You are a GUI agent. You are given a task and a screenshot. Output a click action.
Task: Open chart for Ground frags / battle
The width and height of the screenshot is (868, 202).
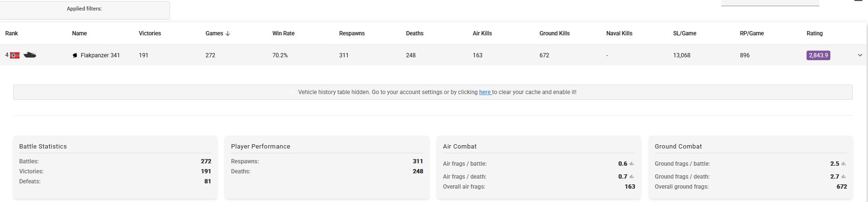click(844, 164)
